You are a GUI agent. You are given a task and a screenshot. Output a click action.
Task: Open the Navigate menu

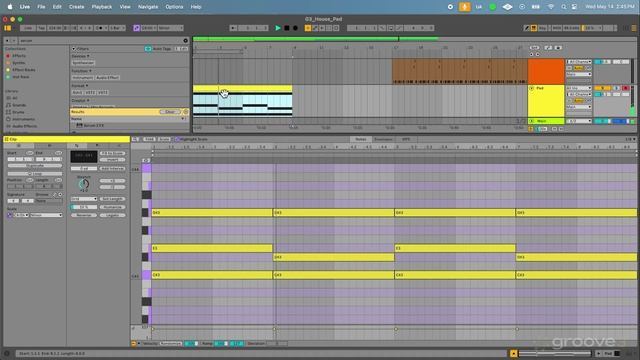(148, 7)
